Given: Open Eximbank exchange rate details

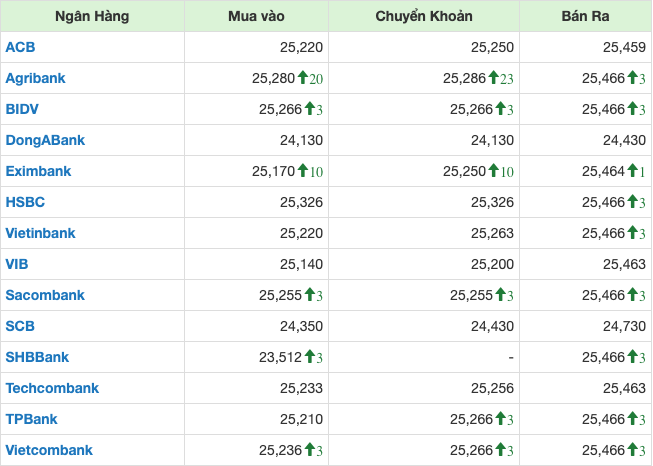Looking at the screenshot, I should [38, 171].
